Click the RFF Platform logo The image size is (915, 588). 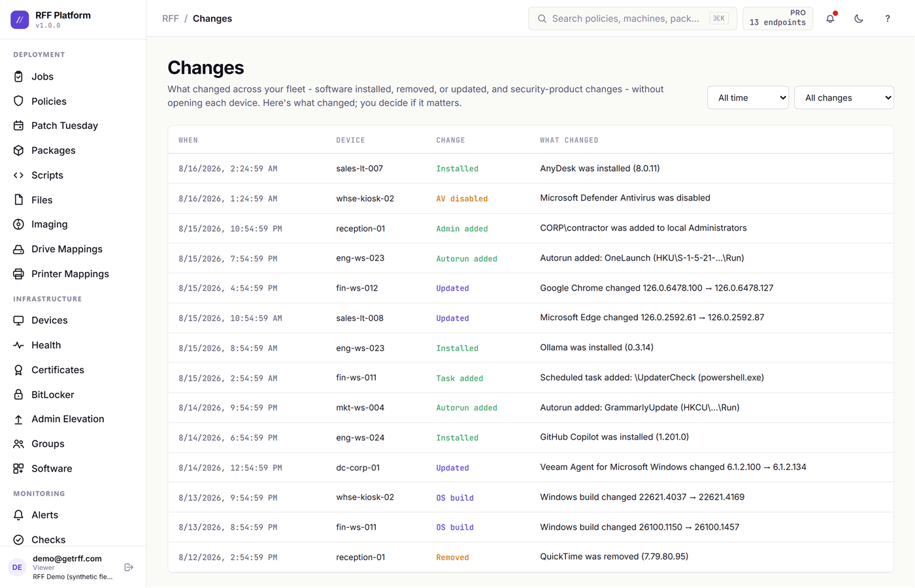click(x=20, y=20)
